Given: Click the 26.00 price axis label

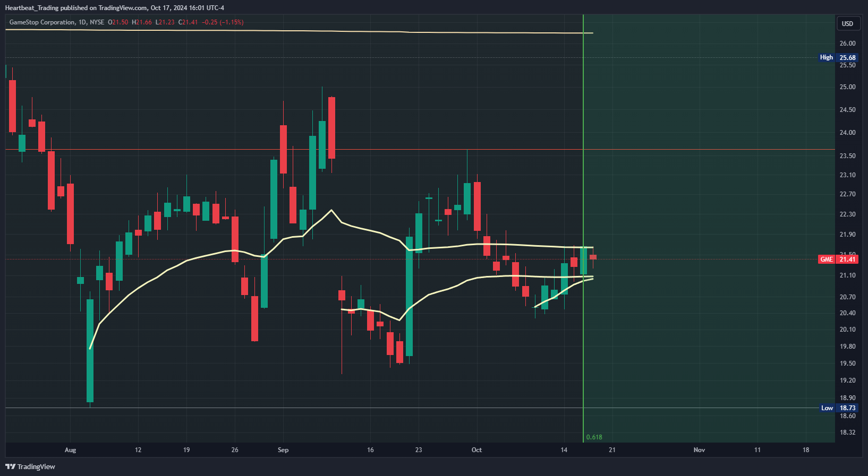Looking at the screenshot, I should coord(848,44).
